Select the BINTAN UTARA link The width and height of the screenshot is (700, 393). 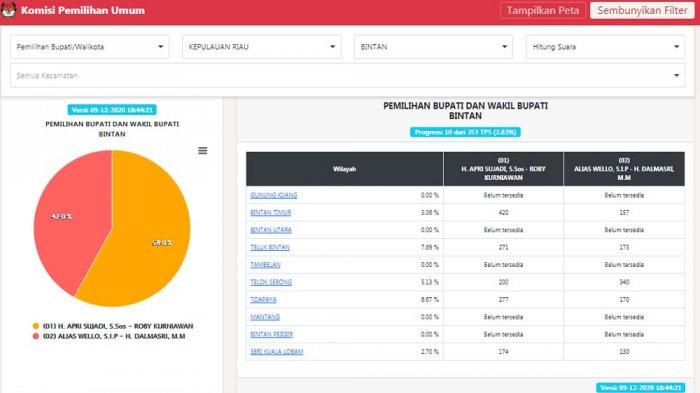[271, 230]
